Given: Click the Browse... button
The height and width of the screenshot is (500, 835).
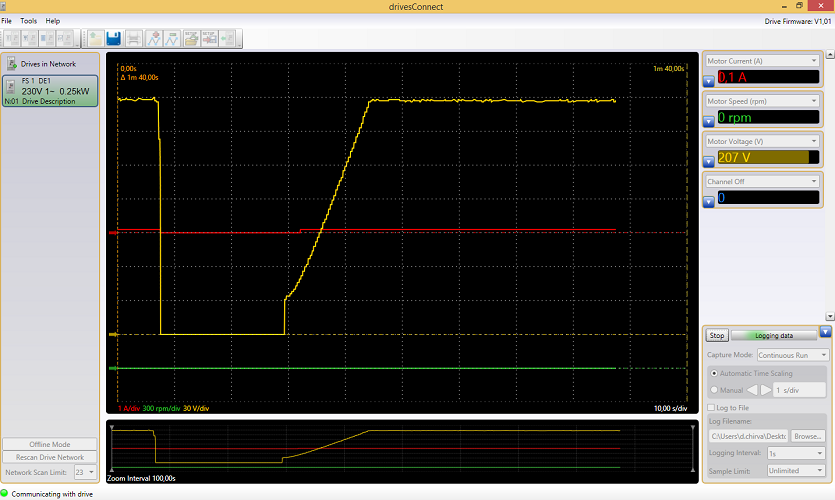Looking at the screenshot, I should click(x=807, y=436).
